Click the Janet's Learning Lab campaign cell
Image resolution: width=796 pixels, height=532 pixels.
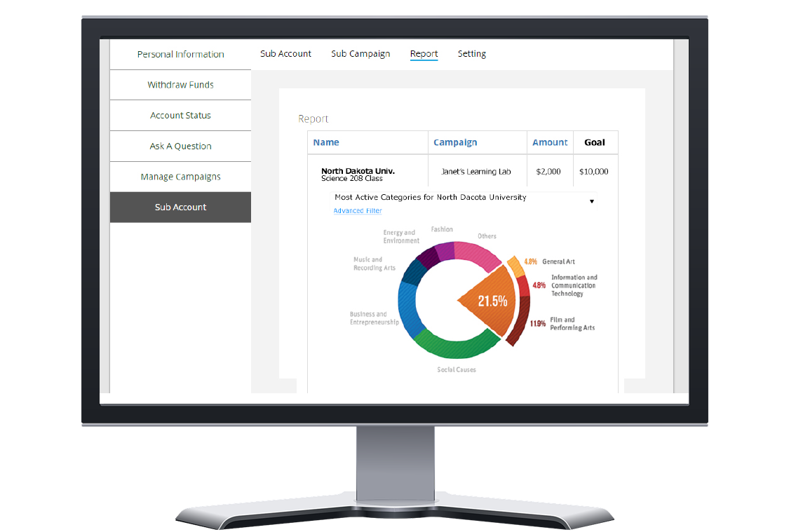tap(476, 172)
